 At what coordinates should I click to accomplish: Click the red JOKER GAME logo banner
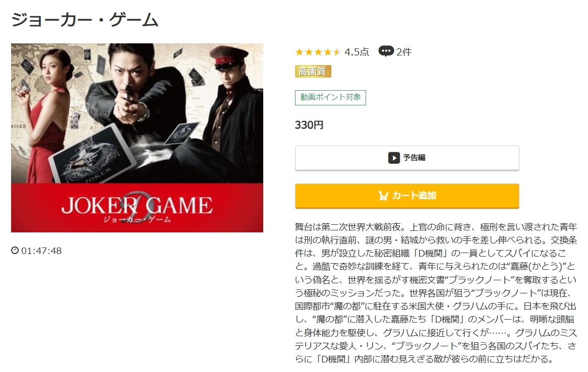coord(137,208)
